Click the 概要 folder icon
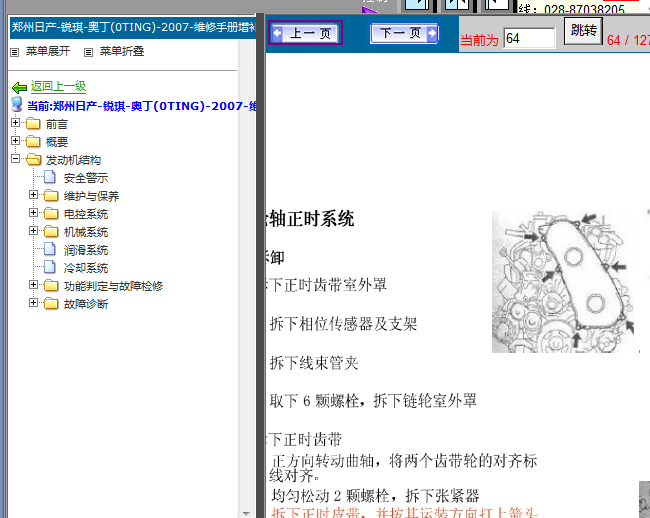Image resolution: width=650 pixels, height=518 pixels. pos(33,142)
